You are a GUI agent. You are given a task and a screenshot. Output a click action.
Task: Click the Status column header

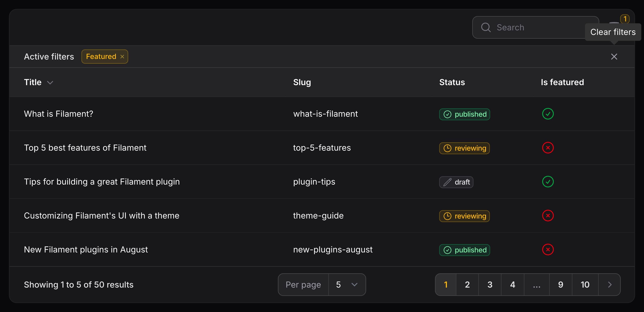tap(452, 82)
